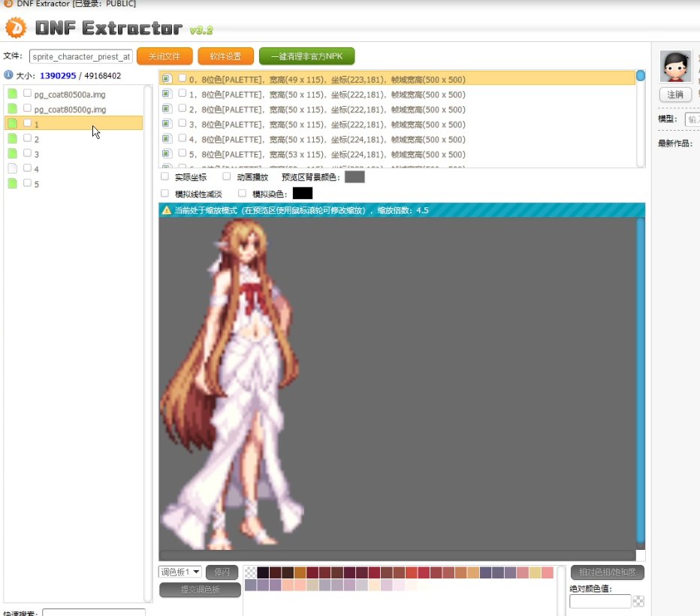Image resolution: width=700 pixels, height=616 pixels.
Task: Click the 绝对颜色值 input field
Action: 600,601
